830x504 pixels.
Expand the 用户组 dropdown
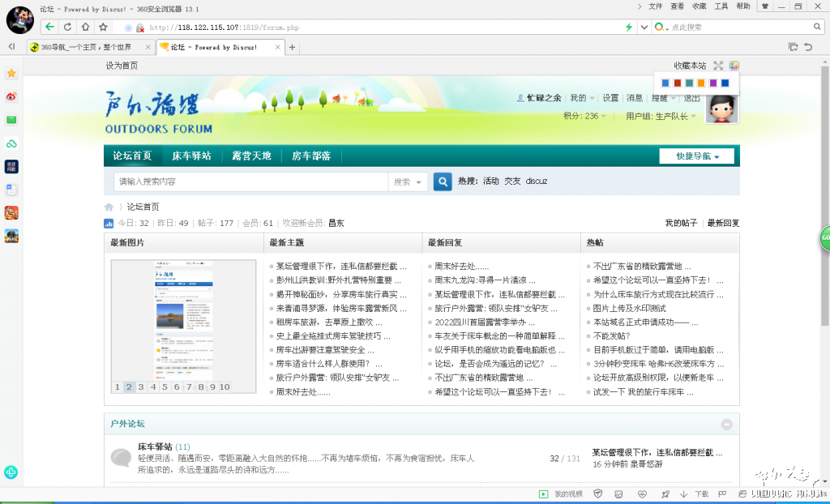pyautogui.click(x=661, y=116)
